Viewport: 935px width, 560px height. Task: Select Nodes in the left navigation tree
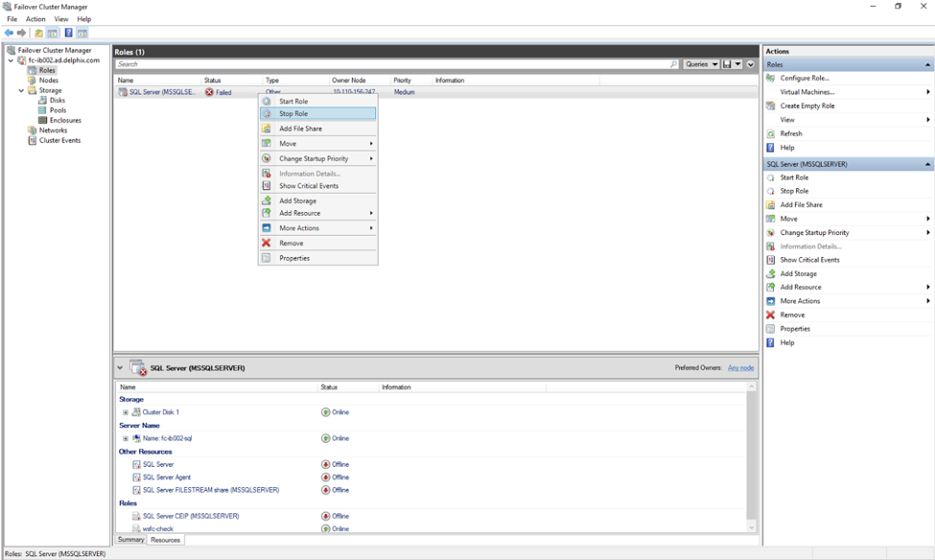(48, 81)
